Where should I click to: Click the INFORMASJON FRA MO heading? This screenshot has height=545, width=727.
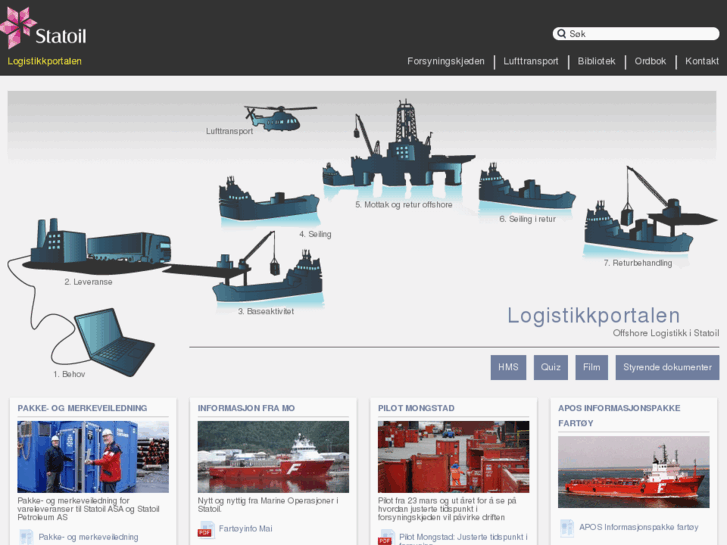pos(246,408)
